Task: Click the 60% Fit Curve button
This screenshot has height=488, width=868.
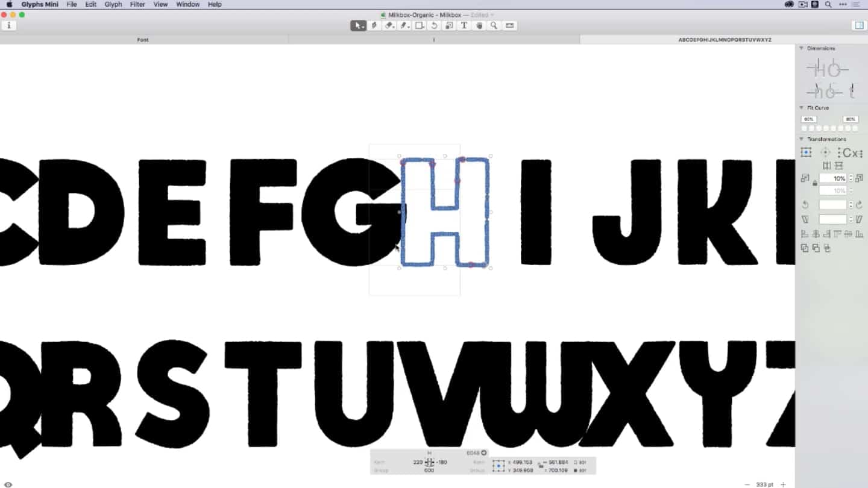Action: click(808, 119)
